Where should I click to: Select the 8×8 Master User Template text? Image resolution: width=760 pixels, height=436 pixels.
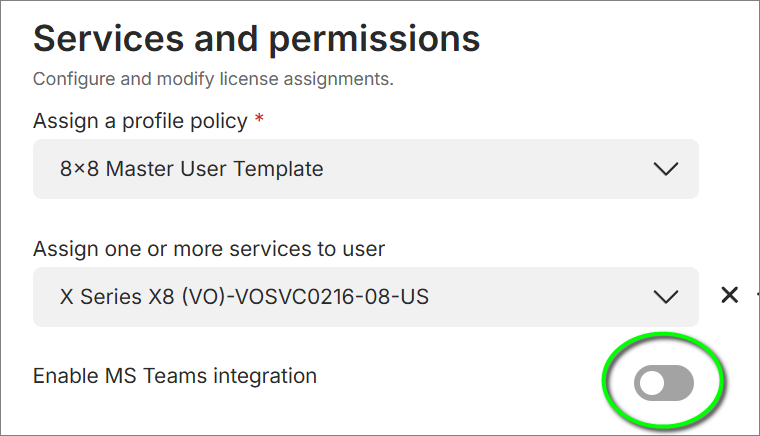191,169
